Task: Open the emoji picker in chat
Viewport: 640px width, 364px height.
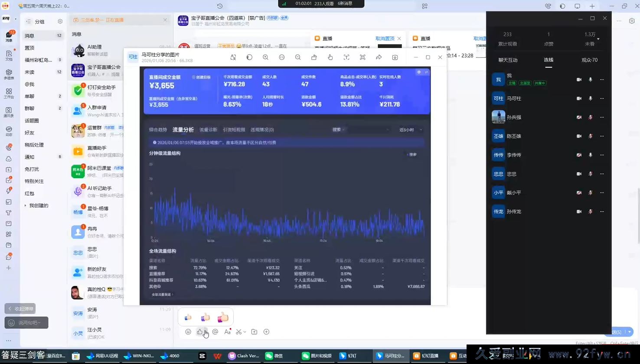Action: (188, 332)
